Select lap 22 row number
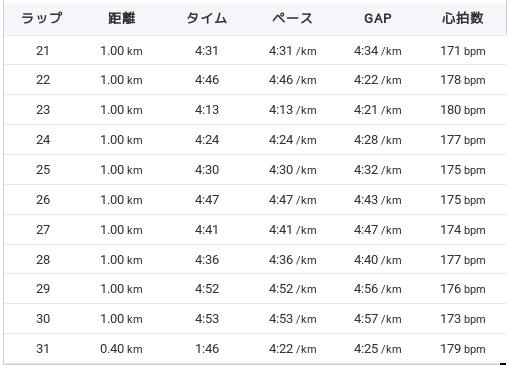The height and width of the screenshot is (365, 509). [x=43, y=80]
